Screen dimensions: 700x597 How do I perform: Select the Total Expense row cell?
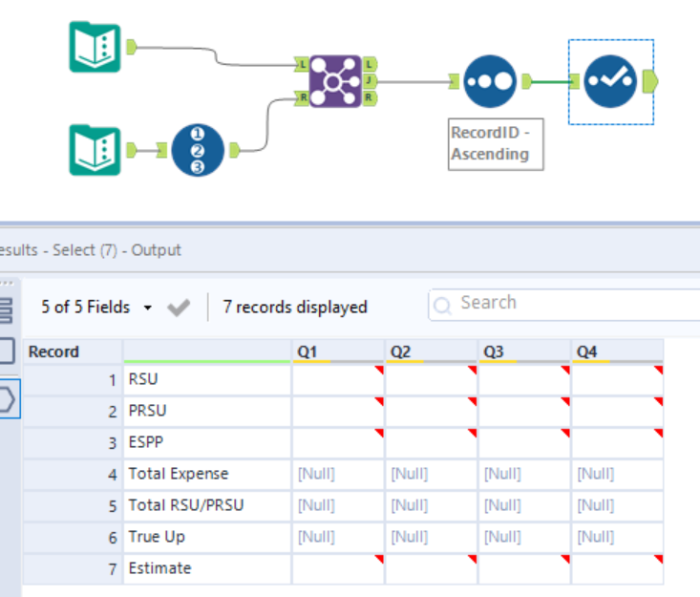[x=207, y=474]
